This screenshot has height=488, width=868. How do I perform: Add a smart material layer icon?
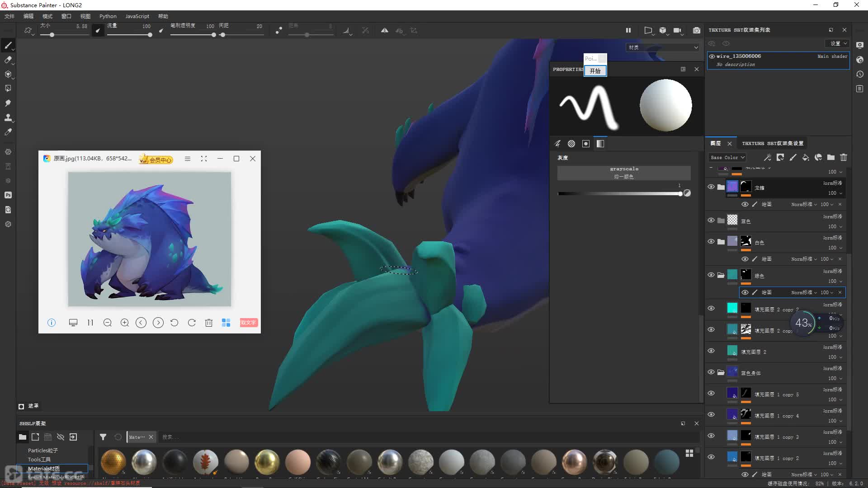point(818,157)
